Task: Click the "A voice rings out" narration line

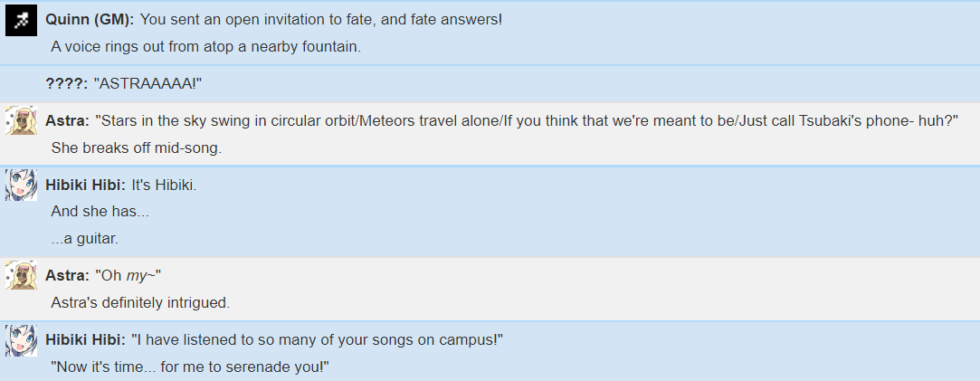Action: click(x=206, y=47)
